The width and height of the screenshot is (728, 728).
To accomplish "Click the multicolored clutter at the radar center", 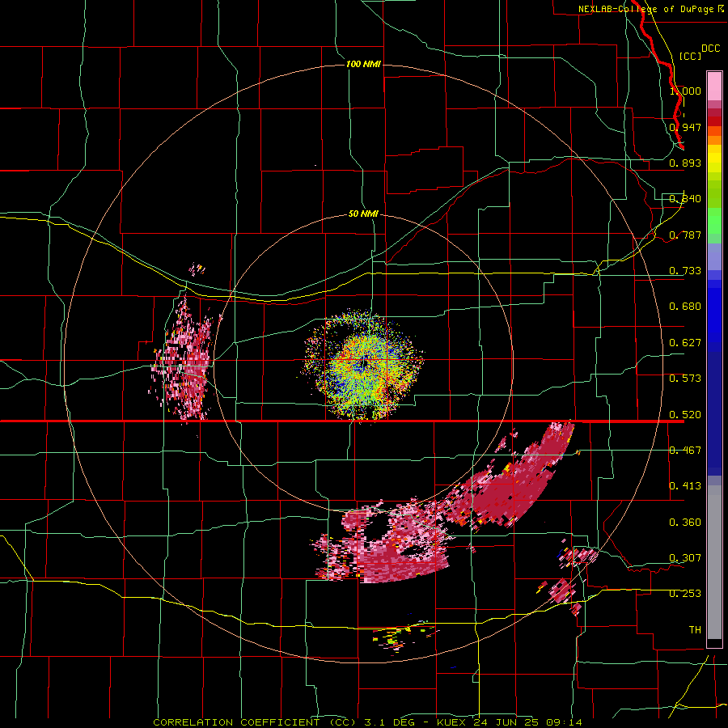I will coord(363,365).
